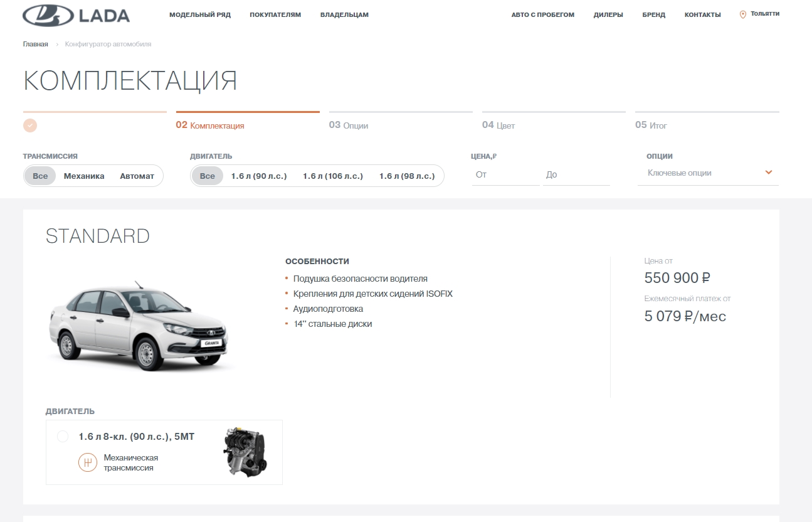Viewport: 812px width, 522px height.
Task: Go to step 03 Опции
Action: pos(349,125)
